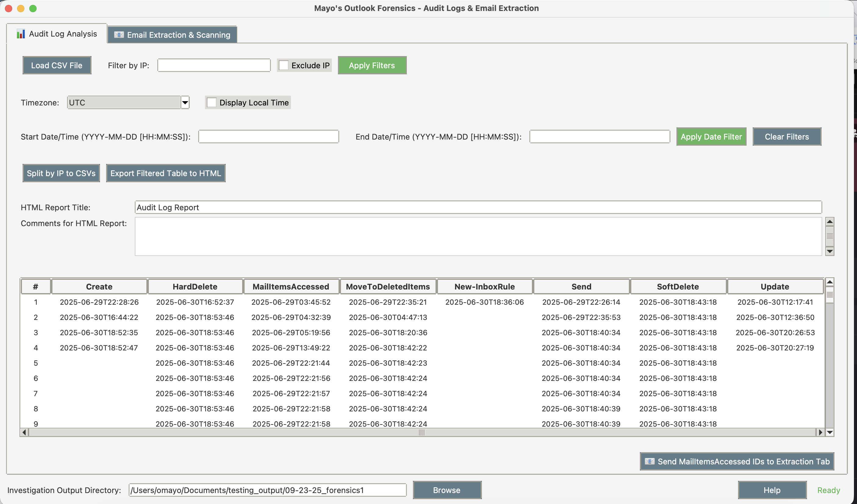857x504 pixels.
Task: Click comments box scroll down arrow
Action: point(830,251)
